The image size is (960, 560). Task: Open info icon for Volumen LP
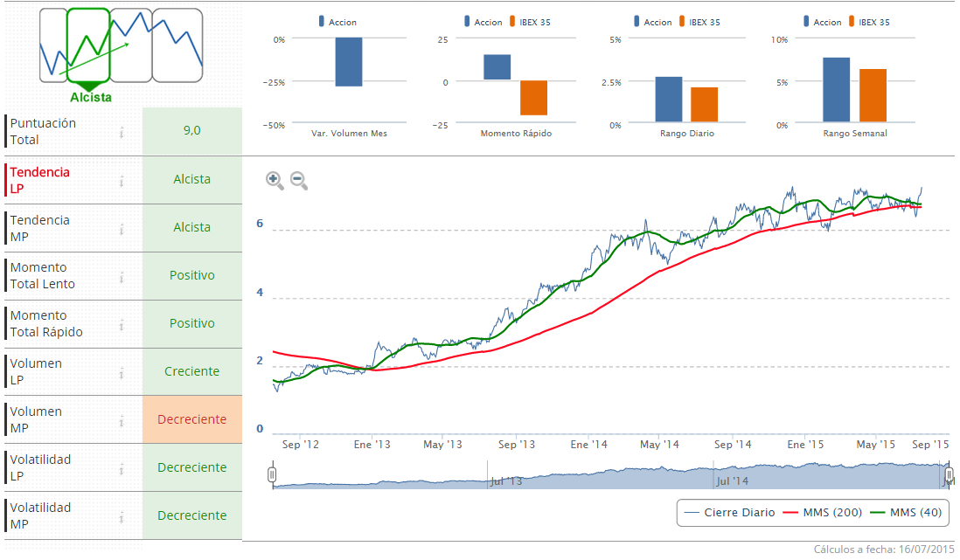pos(122,373)
